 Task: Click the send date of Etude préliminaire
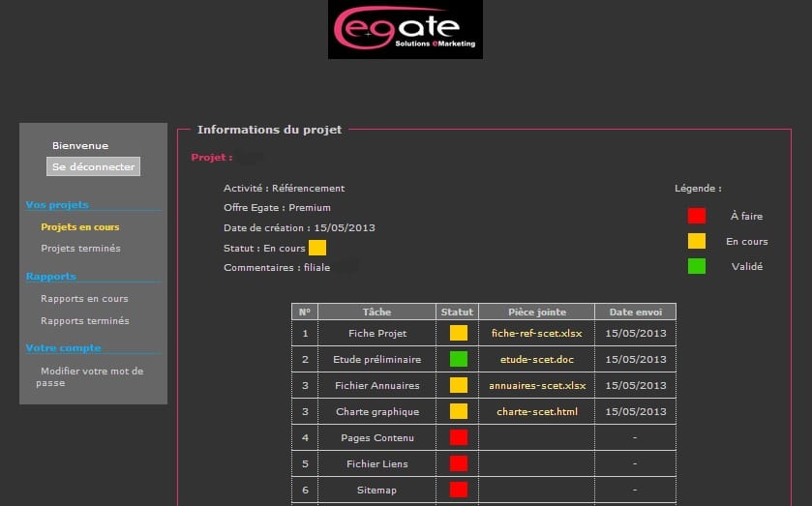(x=636, y=359)
